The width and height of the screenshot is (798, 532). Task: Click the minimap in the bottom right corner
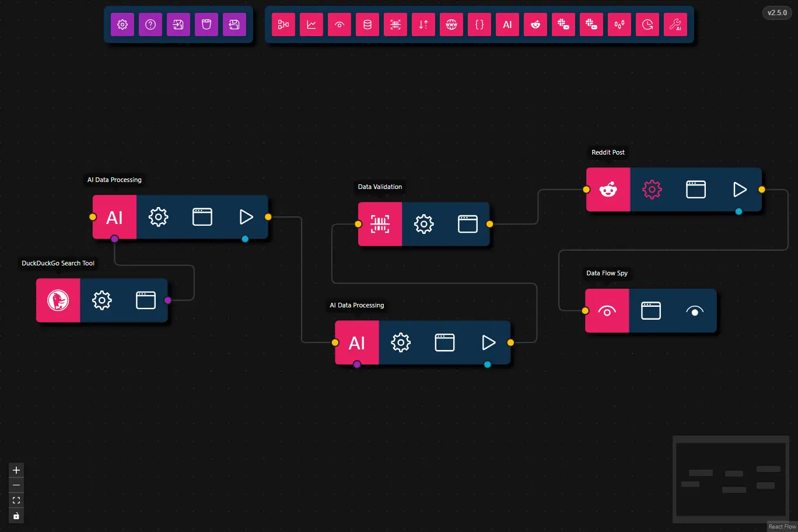pos(730,480)
